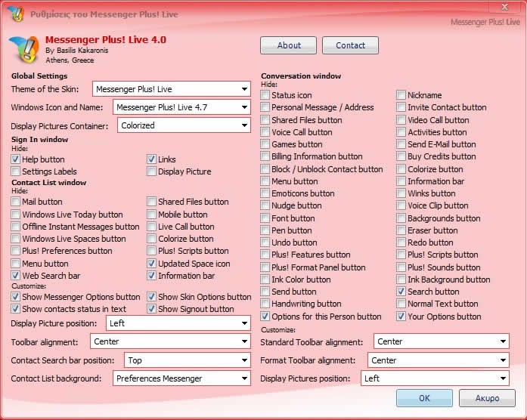Image resolution: width=527 pixels, height=420 pixels.
Task: Click the Messenger Plus! logo icon in header
Action: tap(23, 49)
